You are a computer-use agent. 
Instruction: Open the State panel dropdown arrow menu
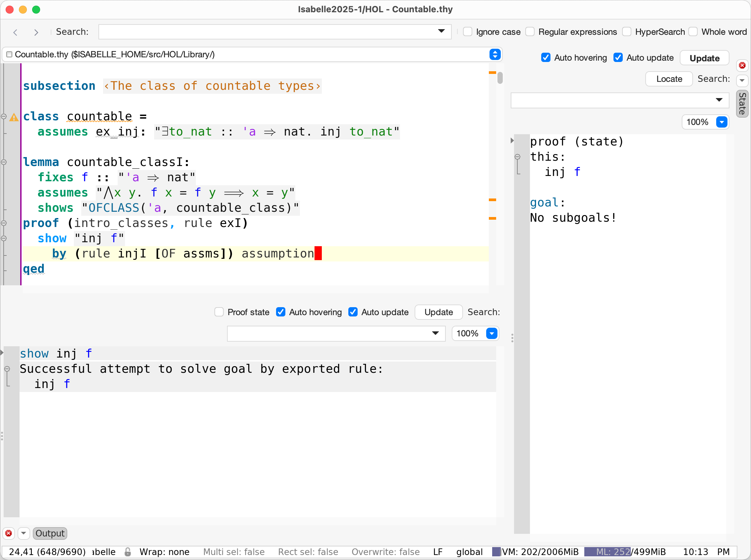point(742,80)
